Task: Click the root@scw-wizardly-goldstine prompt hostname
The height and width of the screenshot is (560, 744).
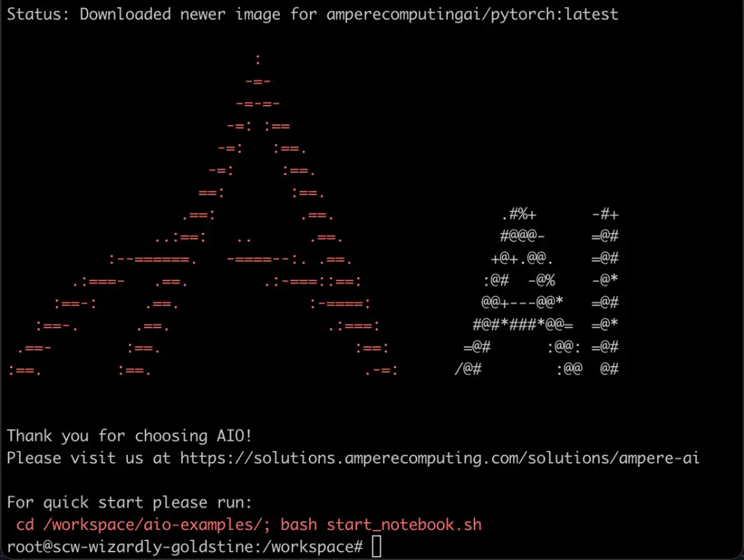Action: (x=132, y=547)
